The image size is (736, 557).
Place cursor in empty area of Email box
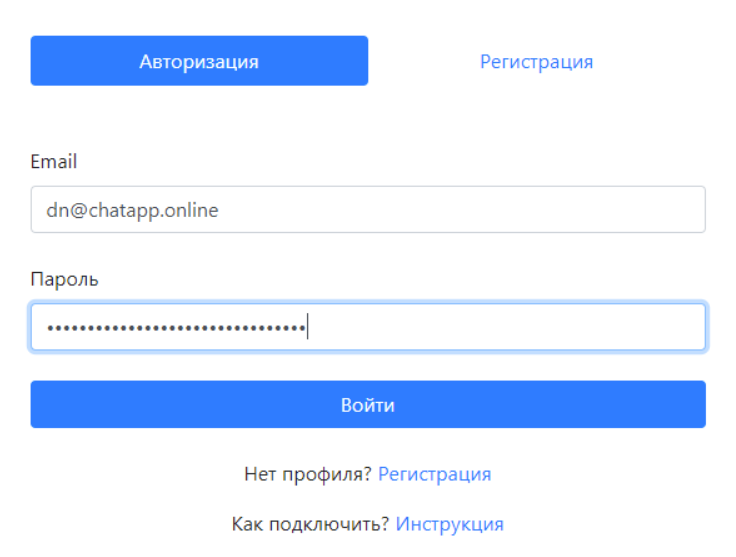coord(500,210)
